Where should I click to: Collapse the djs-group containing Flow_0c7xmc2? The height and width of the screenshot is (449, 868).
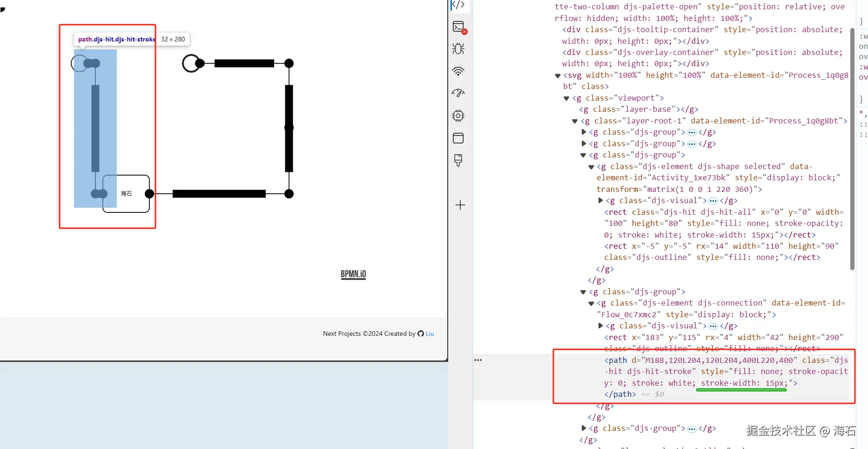point(583,292)
